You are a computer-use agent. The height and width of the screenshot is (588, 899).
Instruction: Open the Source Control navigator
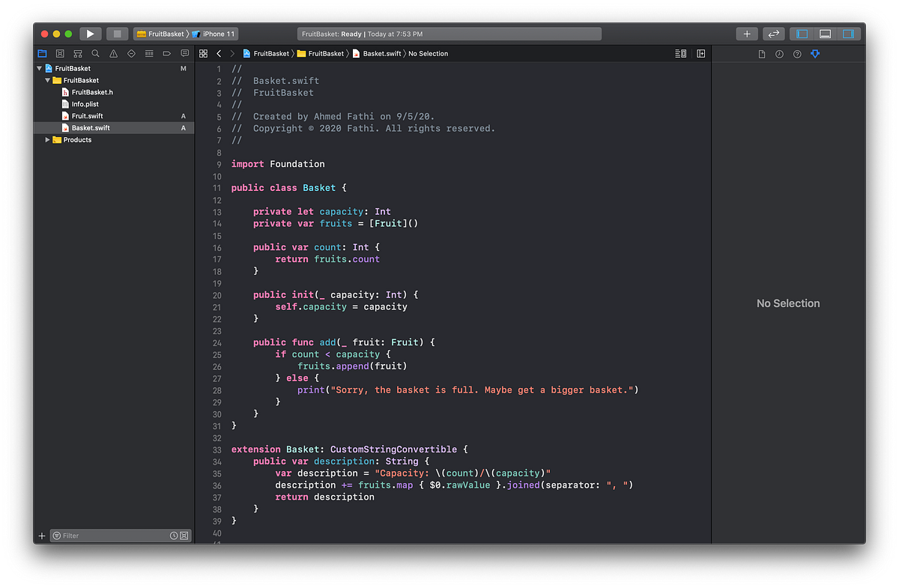(60, 53)
